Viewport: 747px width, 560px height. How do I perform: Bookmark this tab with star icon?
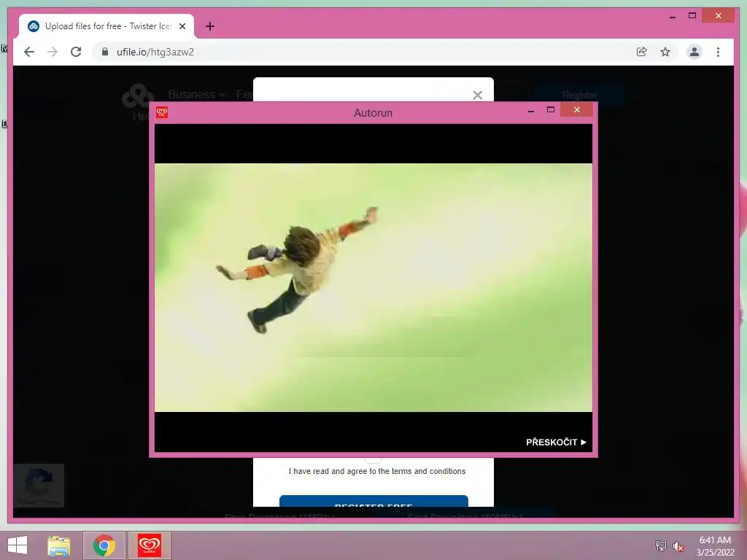pyautogui.click(x=665, y=52)
